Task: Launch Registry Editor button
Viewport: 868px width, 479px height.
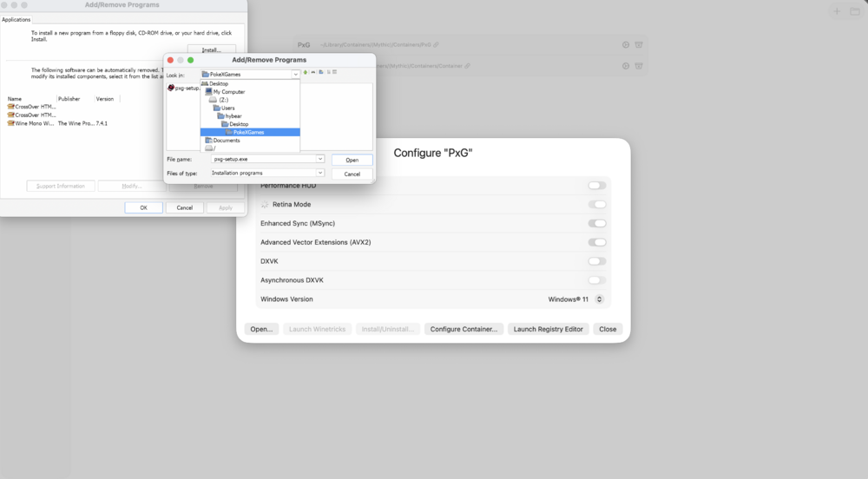Action: tap(548, 329)
